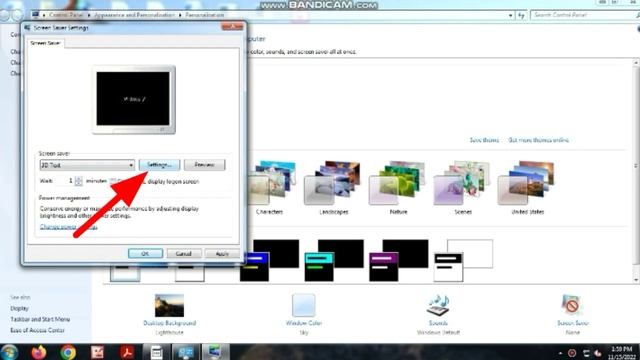
Task: Click OK in Screen Saver Settings
Action: 145,253
